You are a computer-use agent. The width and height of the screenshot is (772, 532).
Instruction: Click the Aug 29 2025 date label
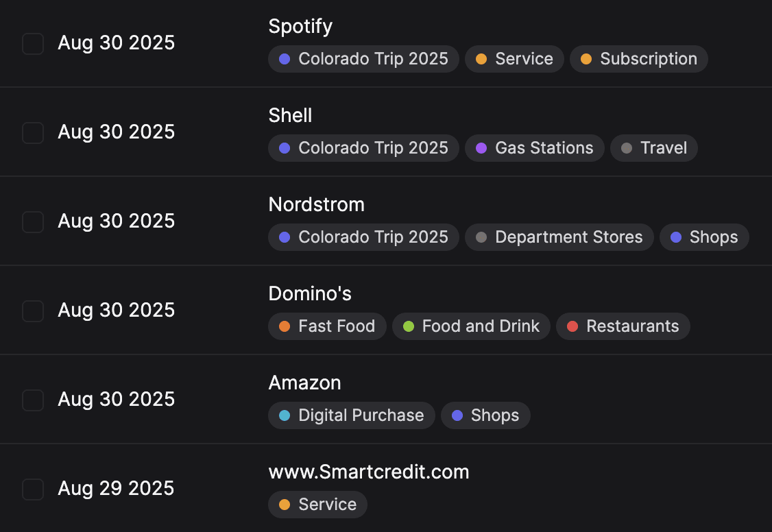116,488
